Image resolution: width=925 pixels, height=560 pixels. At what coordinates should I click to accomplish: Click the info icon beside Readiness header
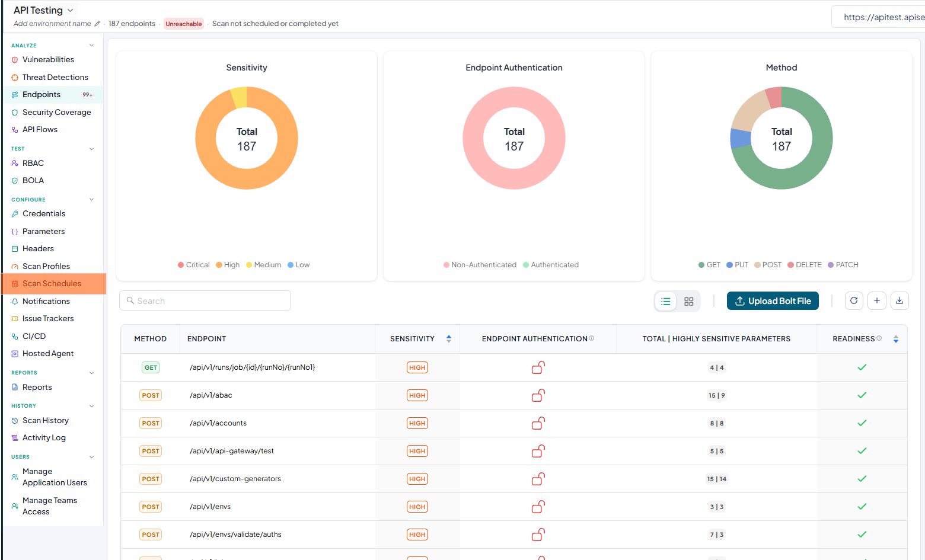coord(879,338)
